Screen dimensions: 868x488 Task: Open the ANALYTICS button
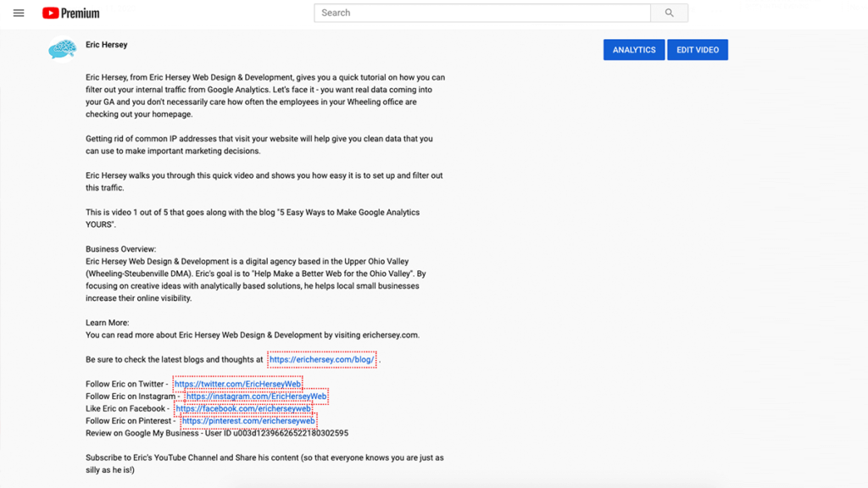coord(634,50)
